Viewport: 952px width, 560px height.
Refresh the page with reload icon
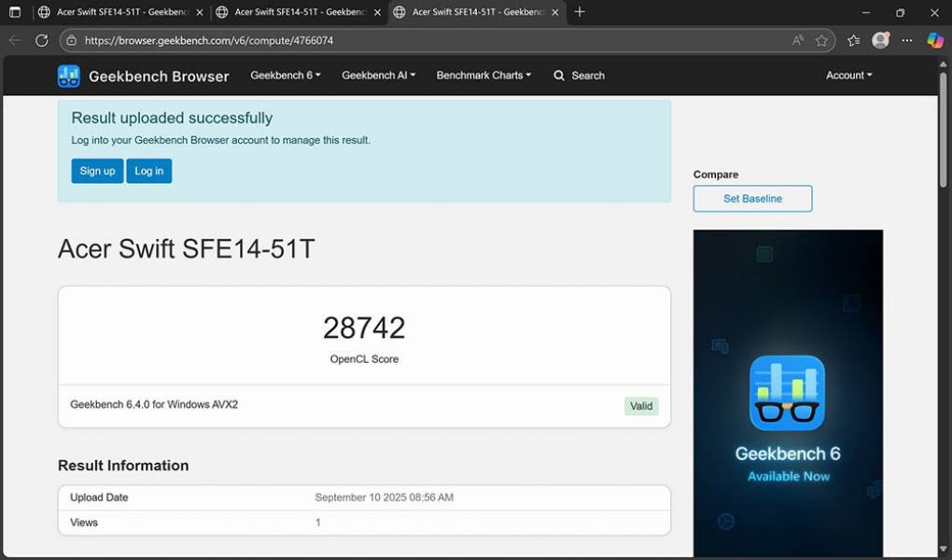[x=42, y=40]
